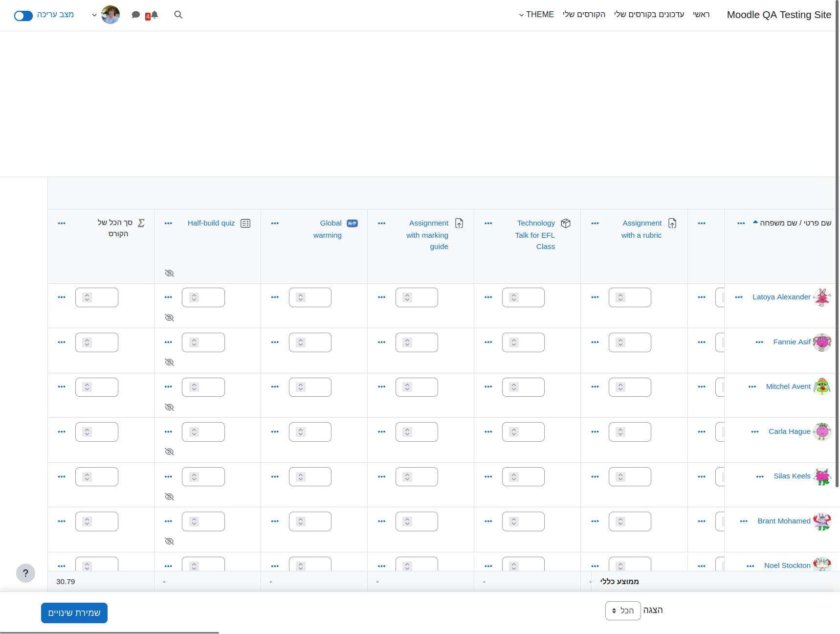
Task: Click the user profile avatar picture
Action: pos(111,15)
